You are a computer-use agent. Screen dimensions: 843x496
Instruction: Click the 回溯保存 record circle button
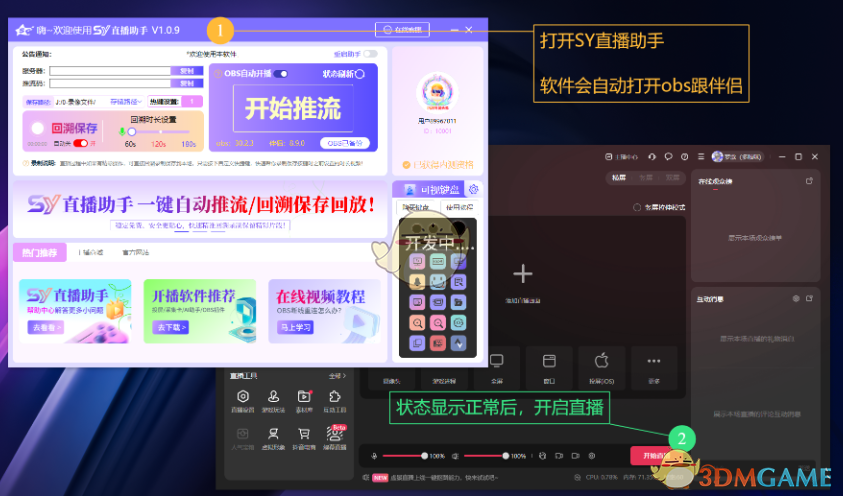(38, 128)
